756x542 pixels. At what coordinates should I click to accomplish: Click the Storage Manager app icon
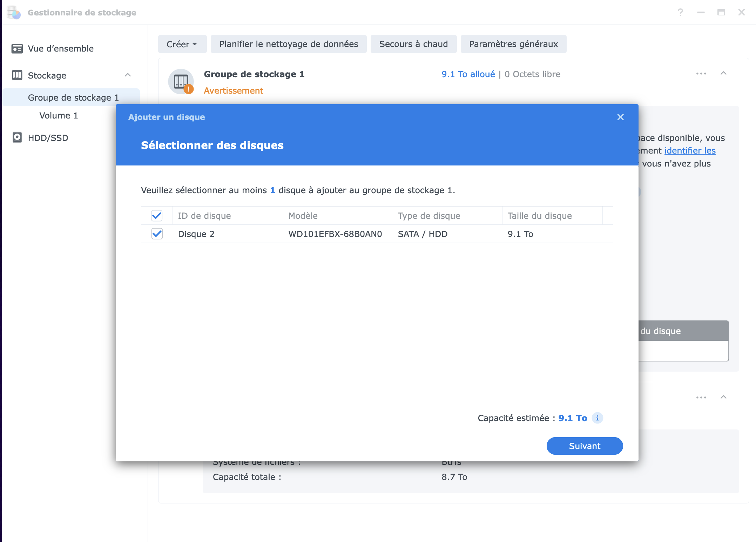(14, 13)
